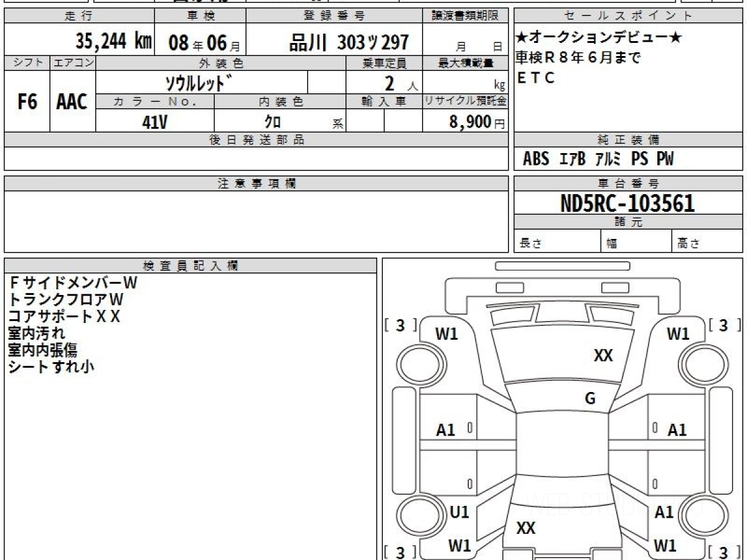Click inspector note FサイドメンバーW
Screen dimensions: 747x560
point(73,283)
